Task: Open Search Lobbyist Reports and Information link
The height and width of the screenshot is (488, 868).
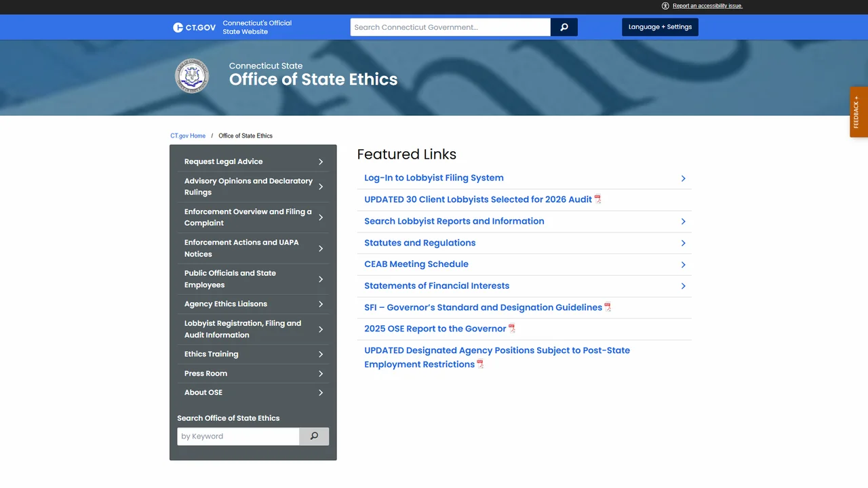Action: pos(454,221)
